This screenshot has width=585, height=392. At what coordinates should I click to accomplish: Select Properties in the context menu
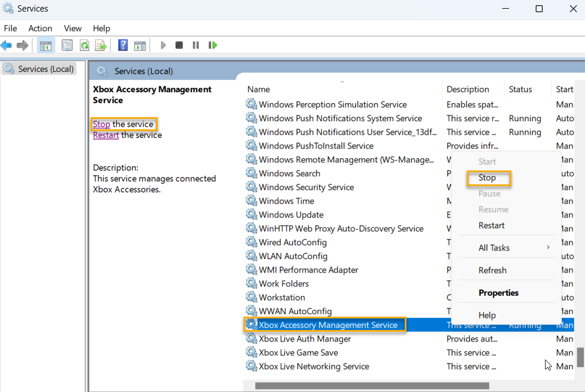point(498,293)
